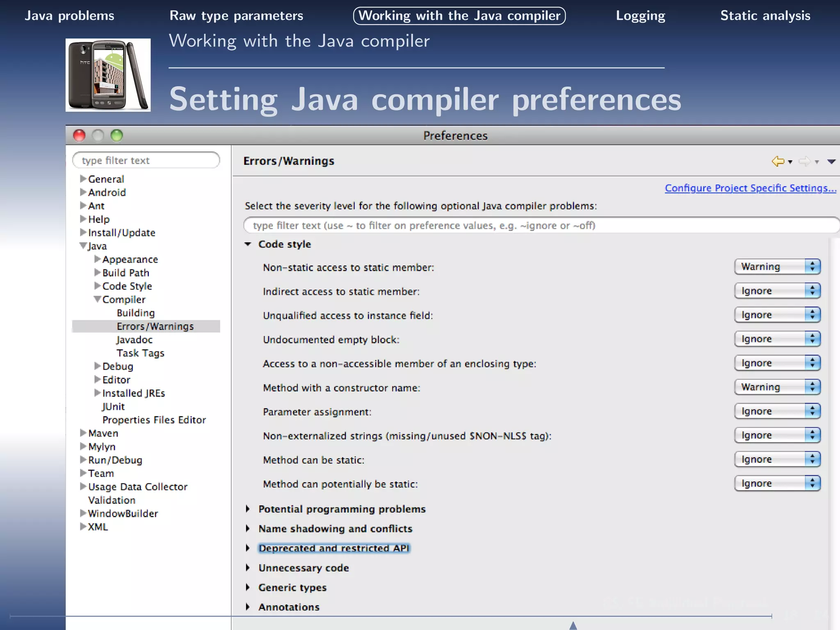Expand the Generic types section
The width and height of the screenshot is (840, 630).
(248, 588)
